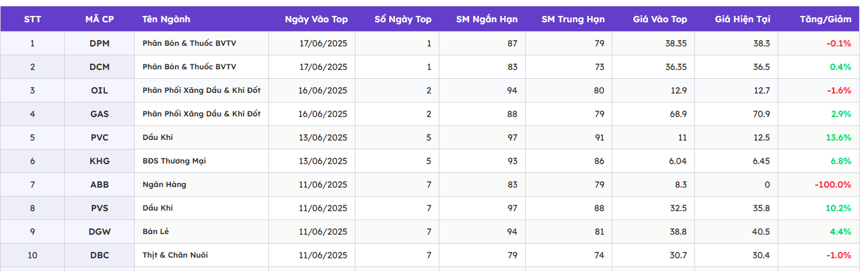The height and width of the screenshot is (271, 868).
Task: Select the Thịt & Chăn Nuôi cell
Action: click(x=175, y=255)
